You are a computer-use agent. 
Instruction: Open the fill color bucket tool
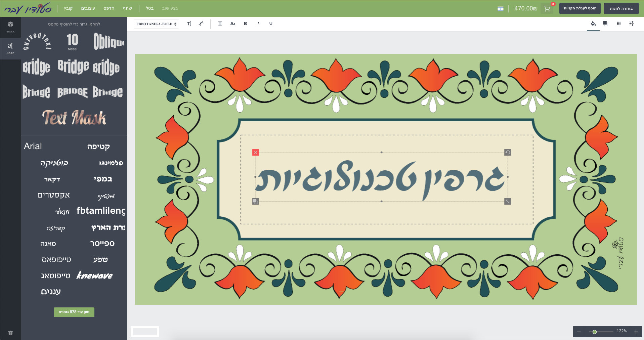click(593, 24)
